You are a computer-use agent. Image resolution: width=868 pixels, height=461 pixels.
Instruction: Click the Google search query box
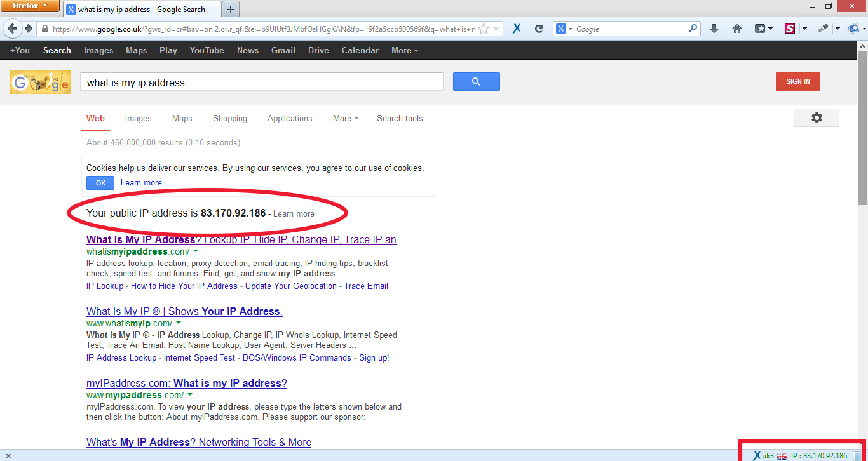click(x=261, y=82)
